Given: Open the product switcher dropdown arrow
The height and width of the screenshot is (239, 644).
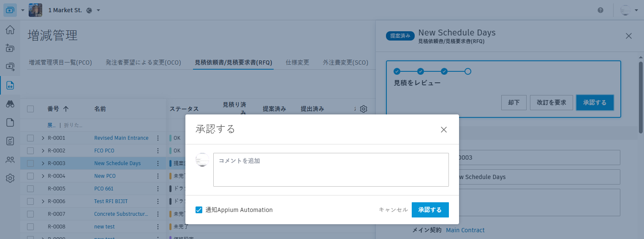Looking at the screenshot, I should tap(23, 10).
